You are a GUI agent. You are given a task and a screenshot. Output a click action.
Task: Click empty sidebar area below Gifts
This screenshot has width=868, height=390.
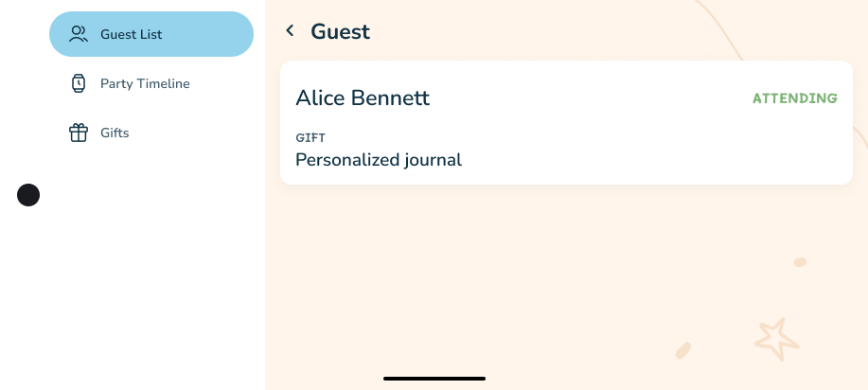[x=133, y=284]
